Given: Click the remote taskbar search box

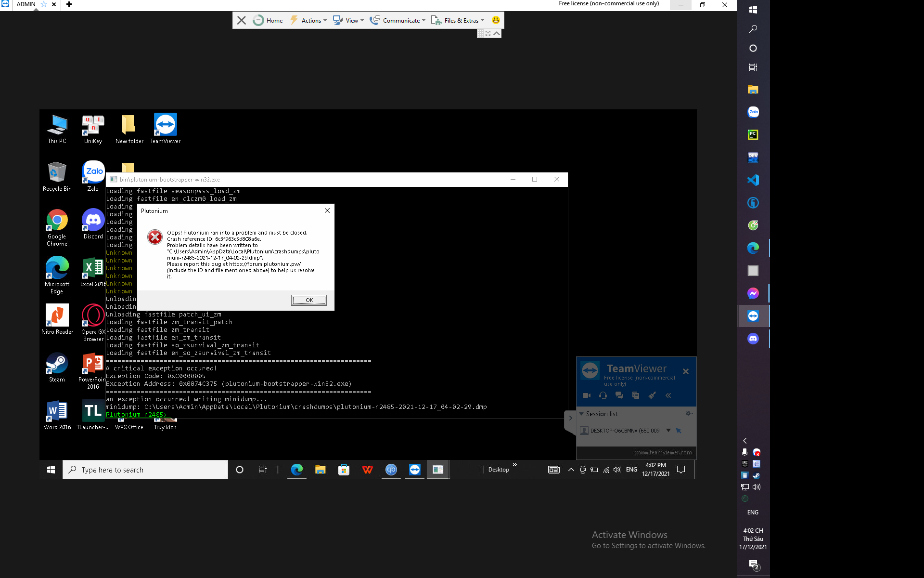Looking at the screenshot, I should 145,470.
